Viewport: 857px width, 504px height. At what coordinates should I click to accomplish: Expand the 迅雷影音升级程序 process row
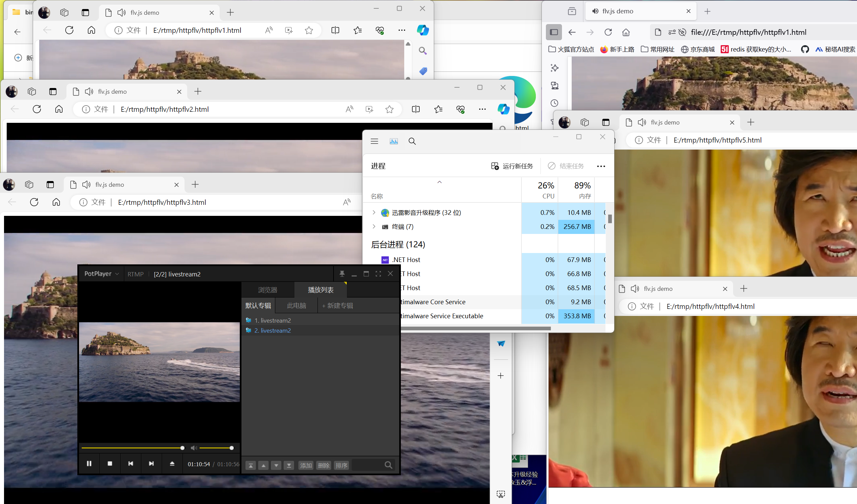tap(374, 213)
